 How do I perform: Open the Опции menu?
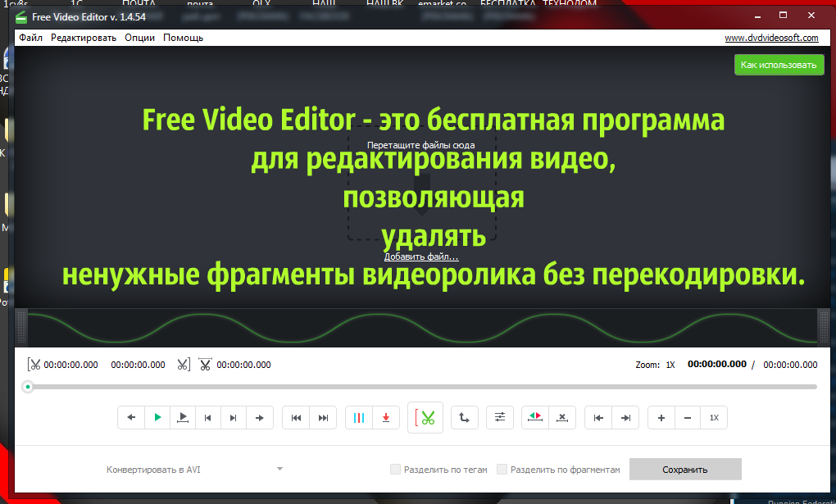(139, 38)
